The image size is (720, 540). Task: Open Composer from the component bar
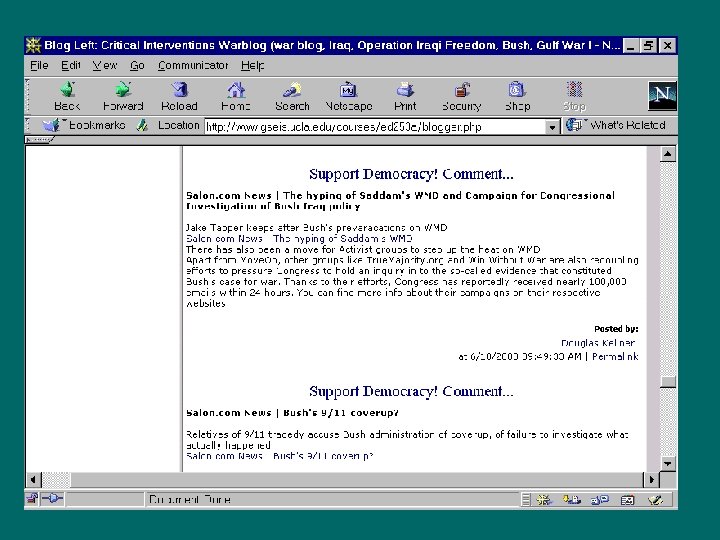(656, 500)
